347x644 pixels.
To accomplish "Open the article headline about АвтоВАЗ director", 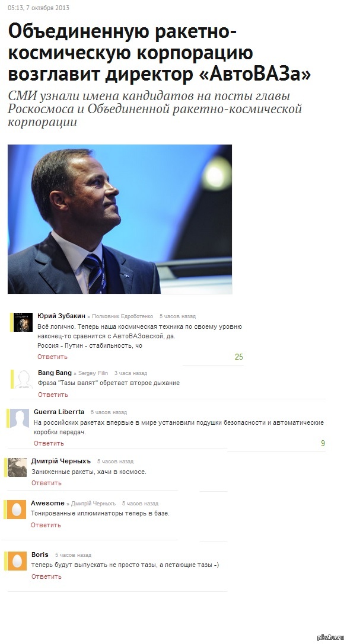I will point(160,53).
